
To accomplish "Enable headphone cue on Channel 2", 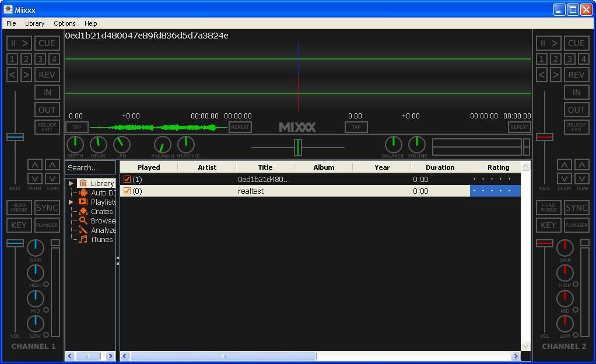I will click(548, 207).
